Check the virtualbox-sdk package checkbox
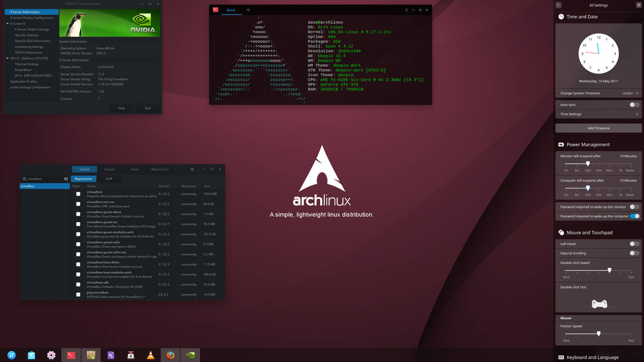644x362 pixels. click(x=78, y=284)
